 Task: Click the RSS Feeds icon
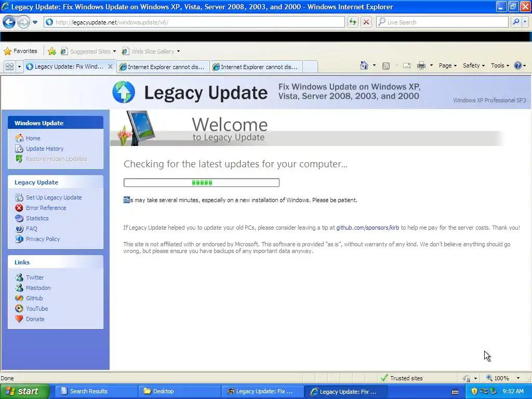[x=386, y=66]
